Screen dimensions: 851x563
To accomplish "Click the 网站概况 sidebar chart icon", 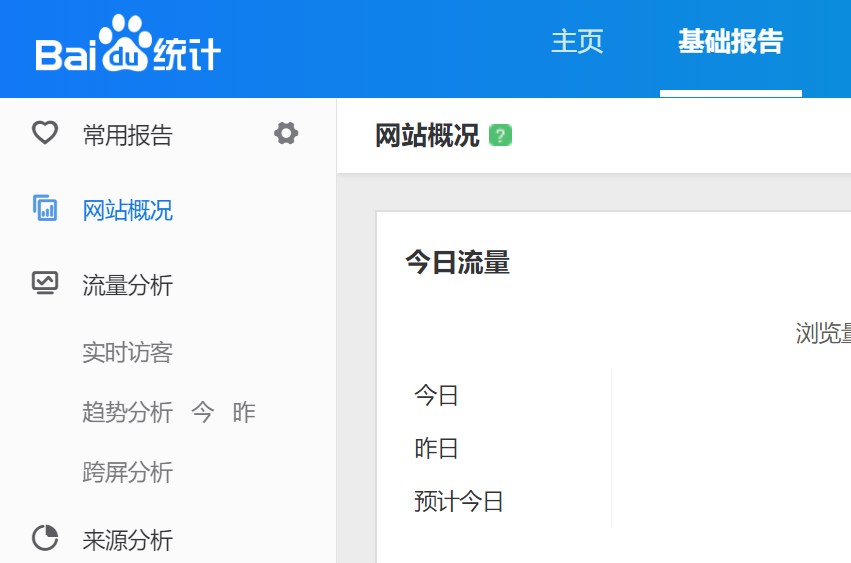I will 45,209.
